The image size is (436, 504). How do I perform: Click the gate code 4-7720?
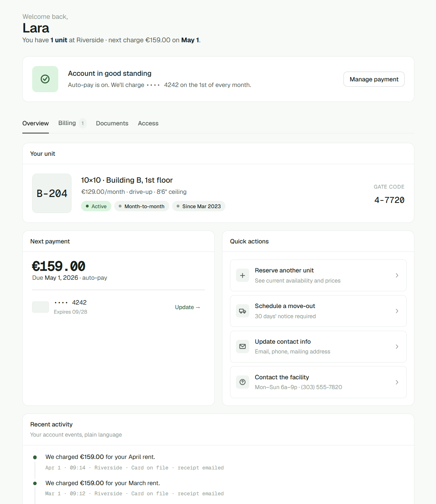click(x=389, y=200)
